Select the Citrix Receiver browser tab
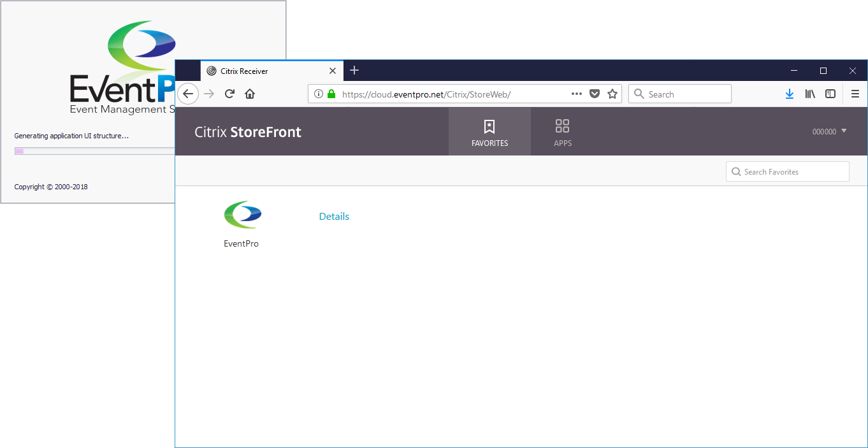Viewport: 868px width, 448px height. click(272, 71)
